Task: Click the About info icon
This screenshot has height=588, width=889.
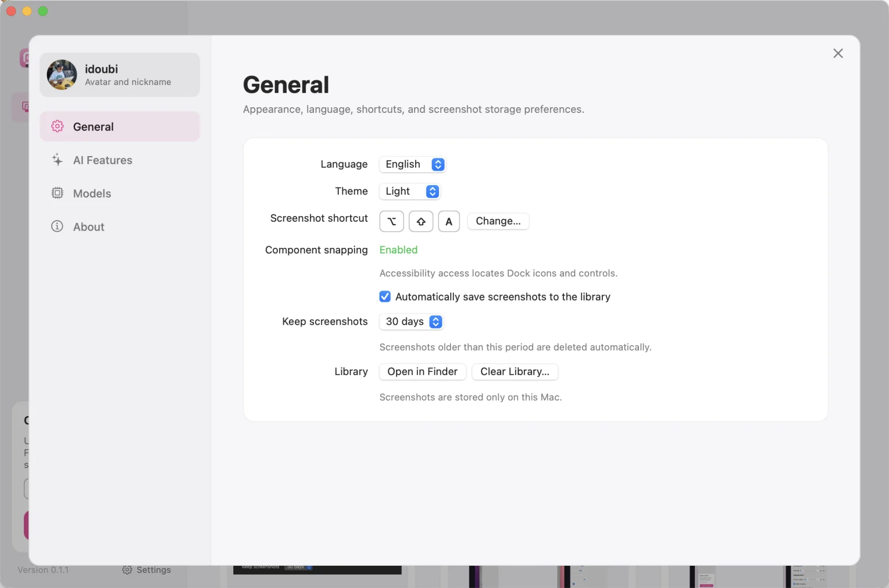Action: coord(57,227)
